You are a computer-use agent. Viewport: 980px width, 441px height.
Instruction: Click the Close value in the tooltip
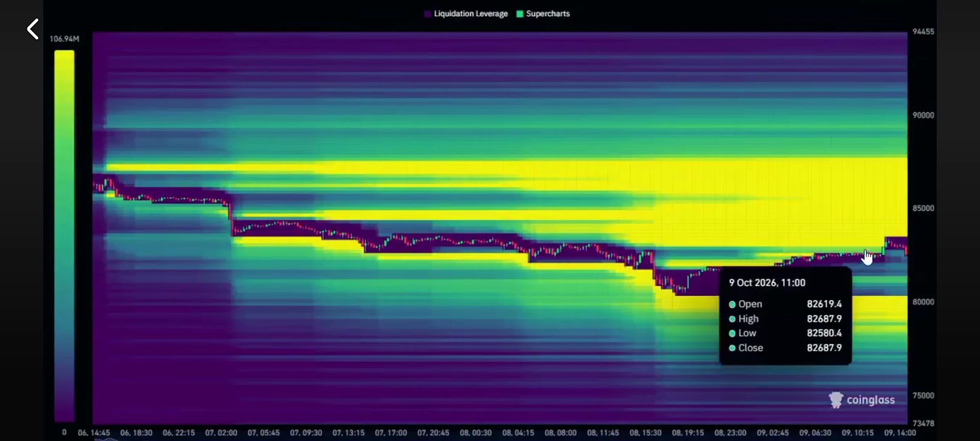click(824, 348)
